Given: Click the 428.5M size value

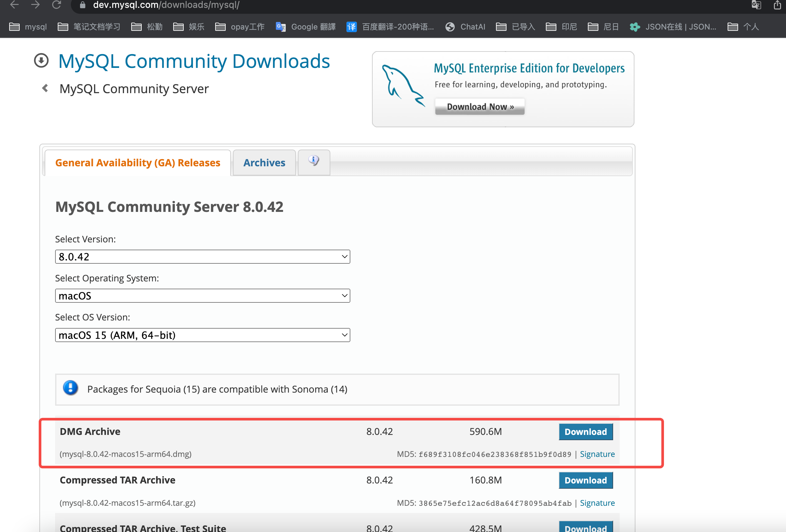Looking at the screenshot, I should click(485, 528).
